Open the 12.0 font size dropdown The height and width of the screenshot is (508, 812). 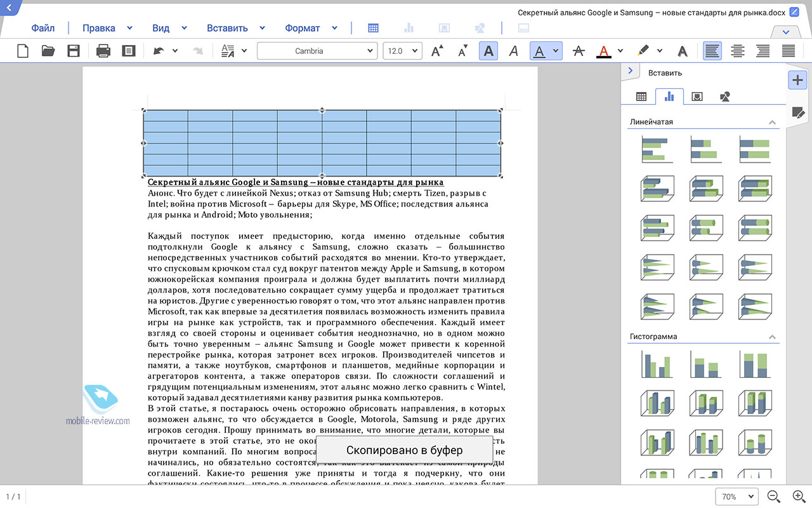pyautogui.click(x=402, y=51)
